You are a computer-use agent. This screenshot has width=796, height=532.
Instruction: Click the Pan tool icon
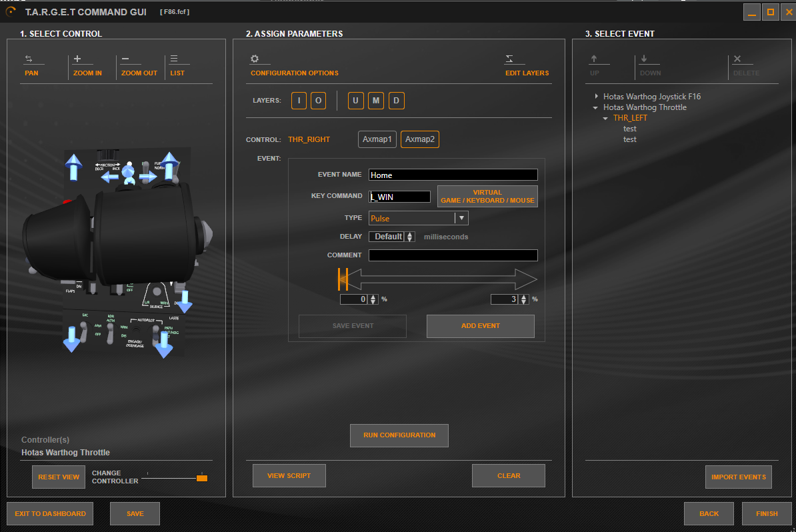pyautogui.click(x=29, y=59)
